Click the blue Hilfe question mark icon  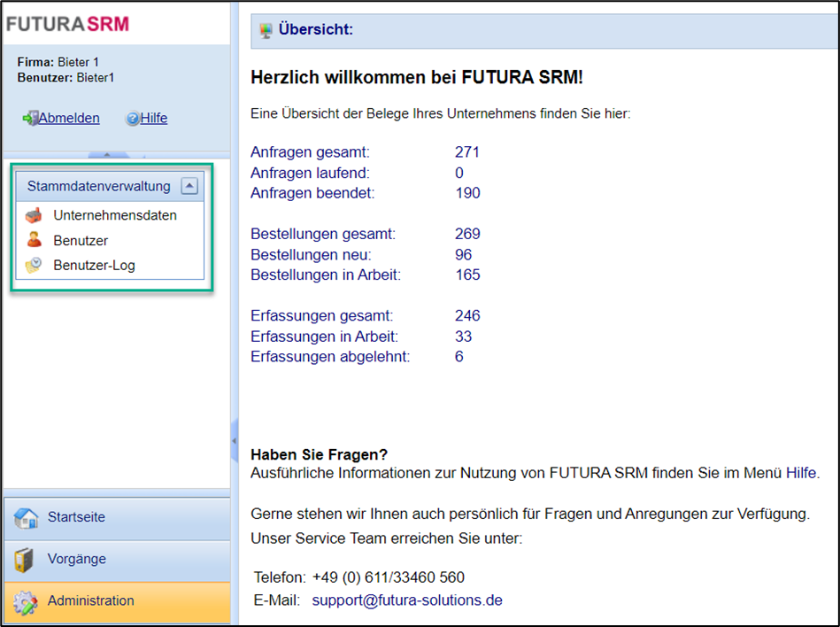133,119
